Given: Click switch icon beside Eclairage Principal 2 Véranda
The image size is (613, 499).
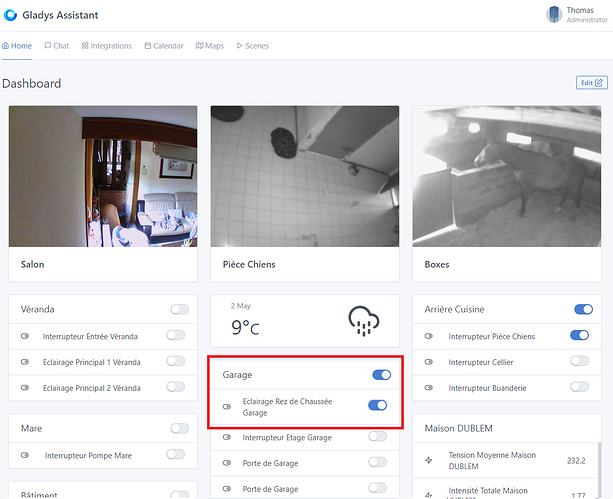Looking at the screenshot, I should coord(25,388).
